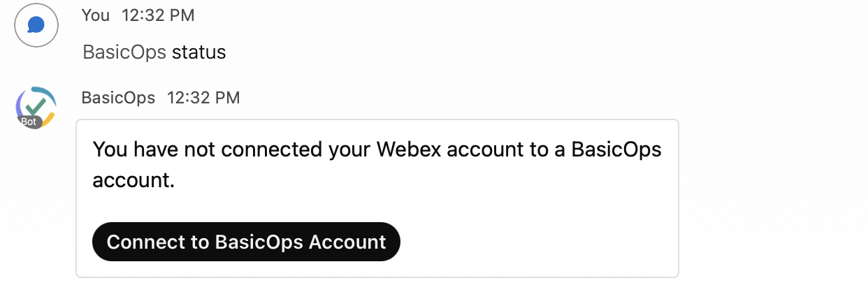Image resolution: width=868 pixels, height=292 pixels.
Task: Click the empty card area beside Connect button
Action: point(538,242)
